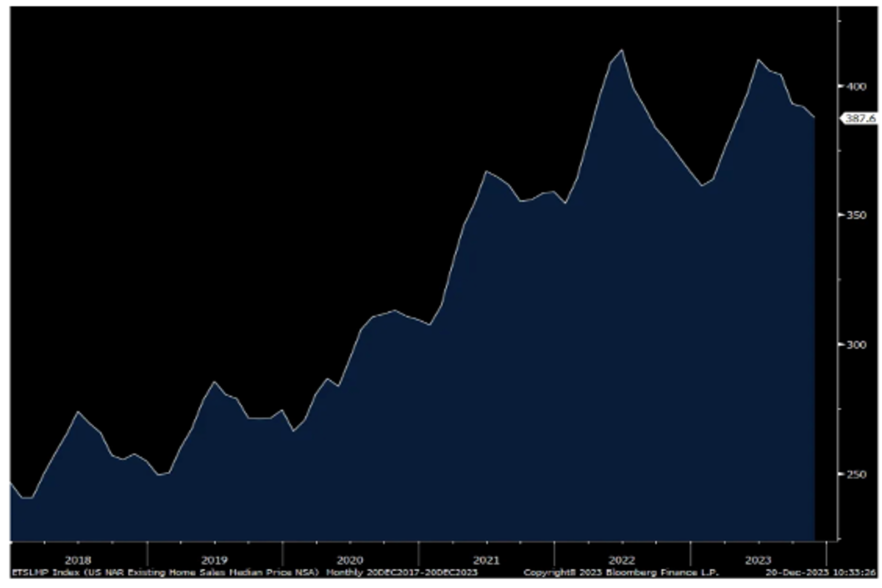Click the highest peak of the chart in 2022
882x588 pixels.
(622, 50)
